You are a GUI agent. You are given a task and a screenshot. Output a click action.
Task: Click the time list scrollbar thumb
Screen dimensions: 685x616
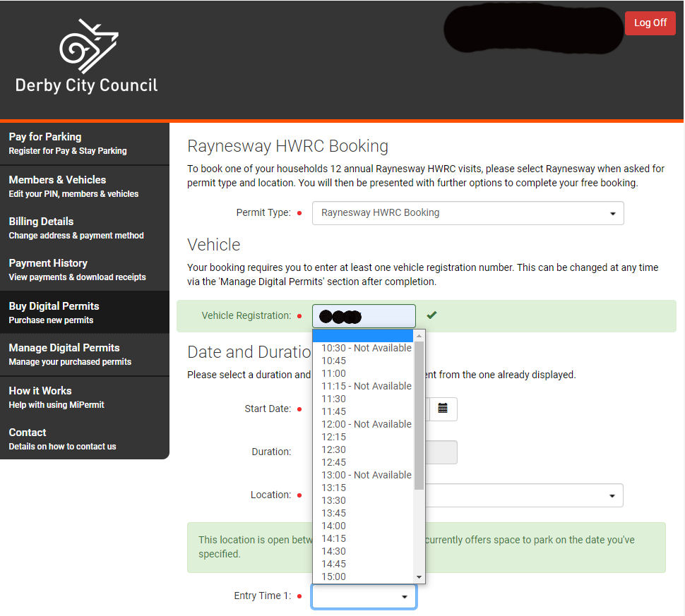419,415
